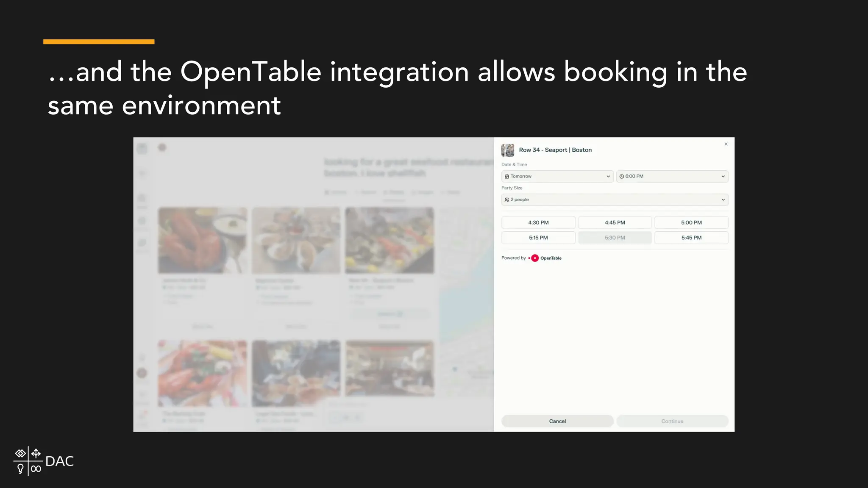
Task: Choose the 5:00 PM time slot
Action: pos(691,222)
